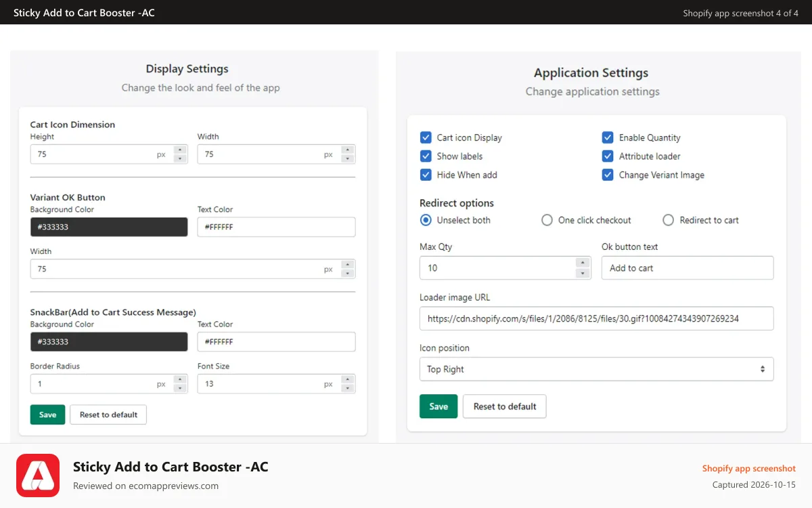Select Redirect to cart radio
Screen dimensions: 812x508
(669, 220)
